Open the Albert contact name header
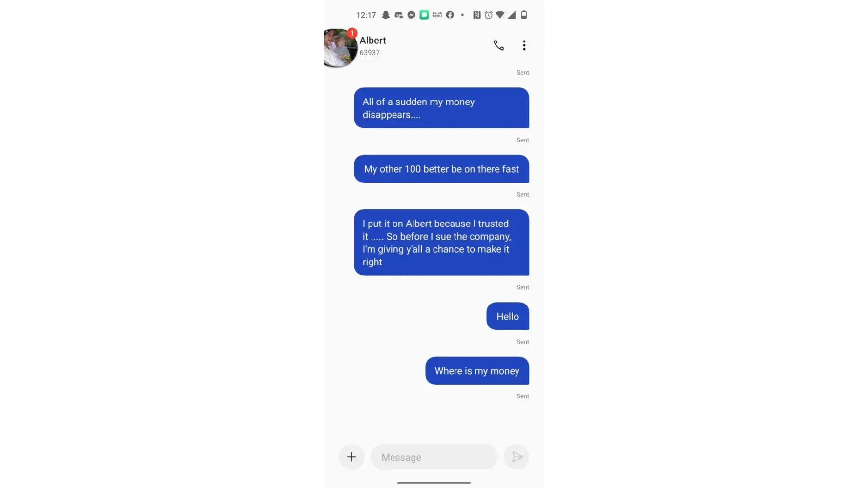 (373, 41)
